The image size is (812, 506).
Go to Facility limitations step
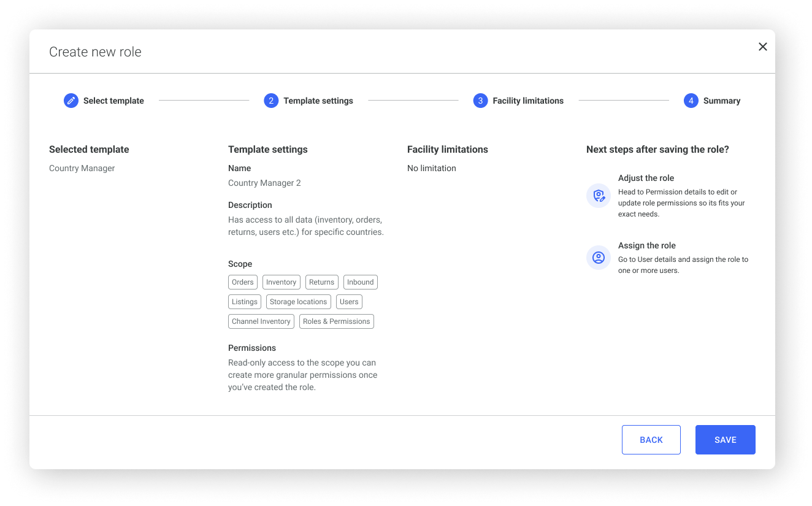pos(527,101)
